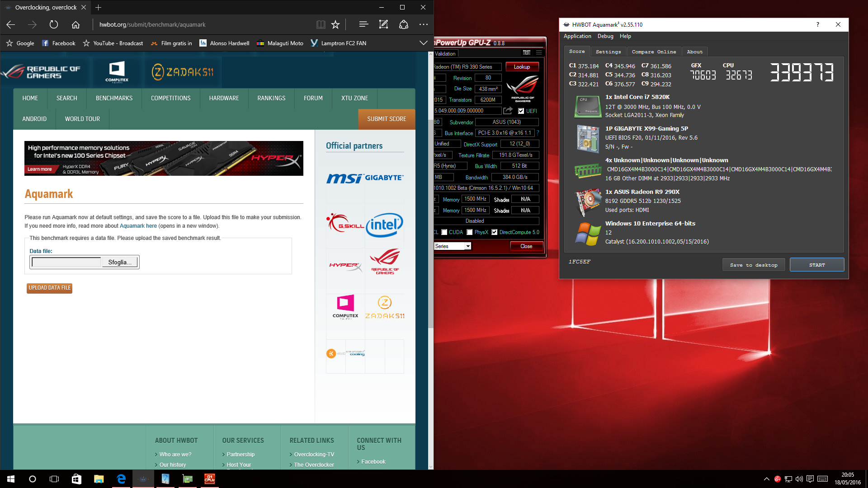Click Sfoglia browse button
Image resolution: width=868 pixels, height=488 pixels.
coord(120,262)
